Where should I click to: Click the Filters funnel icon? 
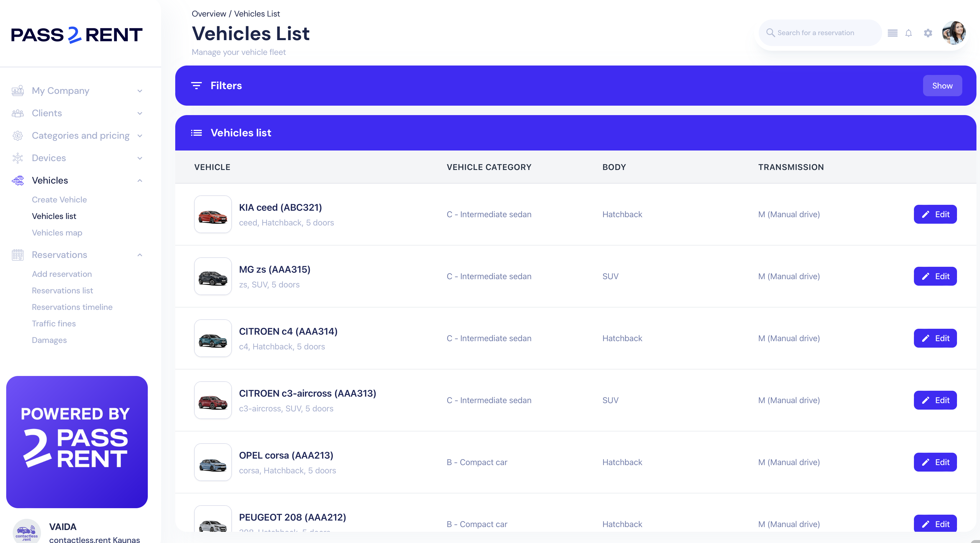[x=196, y=86]
